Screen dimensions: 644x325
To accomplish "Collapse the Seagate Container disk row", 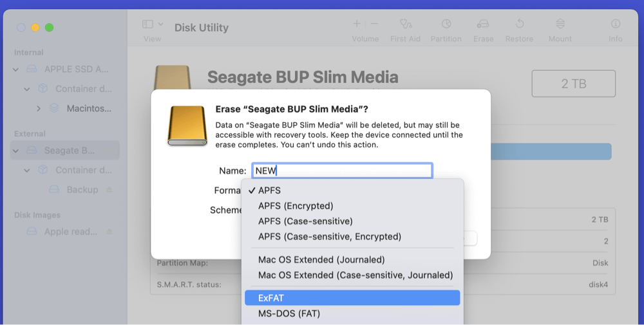I will [26, 171].
